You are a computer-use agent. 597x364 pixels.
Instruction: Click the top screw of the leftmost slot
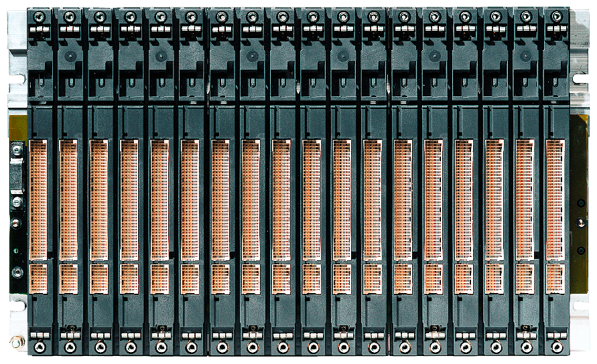click(x=40, y=16)
